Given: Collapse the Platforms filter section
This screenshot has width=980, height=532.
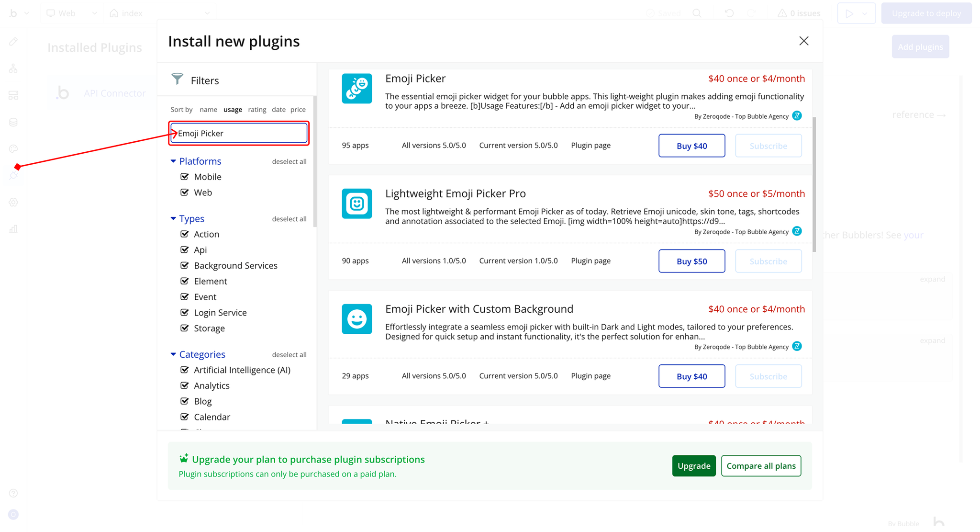Looking at the screenshot, I should point(173,161).
